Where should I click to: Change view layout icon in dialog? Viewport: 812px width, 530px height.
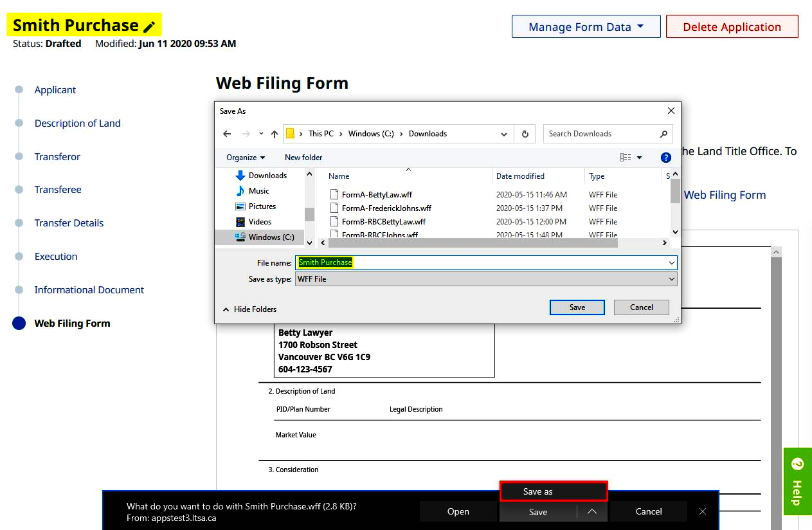pyautogui.click(x=626, y=158)
